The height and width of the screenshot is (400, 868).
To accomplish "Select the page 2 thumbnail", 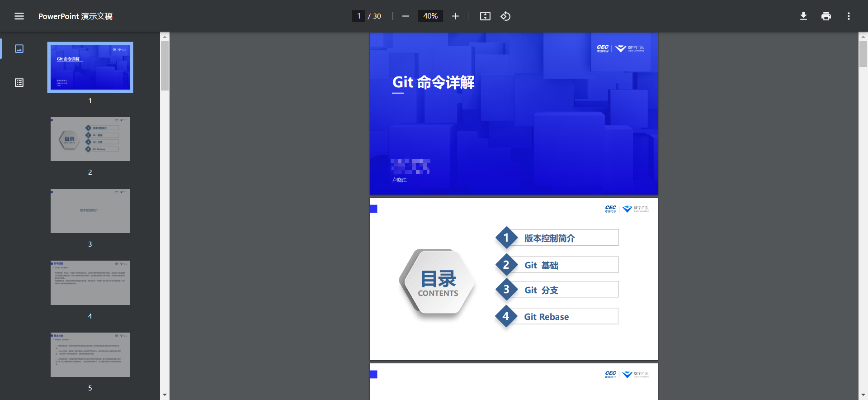I will (x=90, y=139).
